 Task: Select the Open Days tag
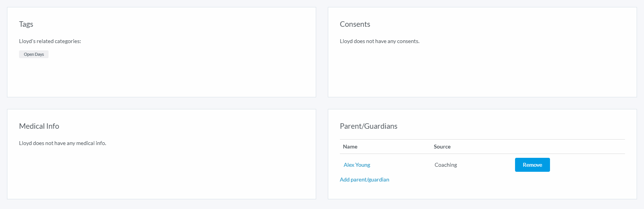34,54
